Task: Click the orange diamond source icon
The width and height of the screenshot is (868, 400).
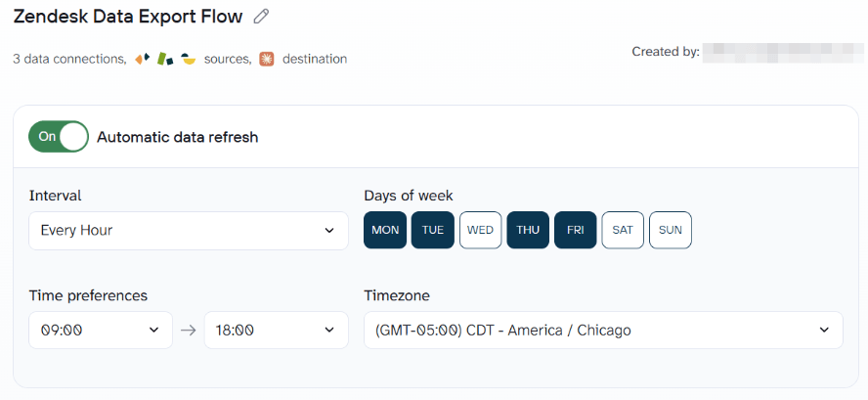Action: (x=143, y=59)
